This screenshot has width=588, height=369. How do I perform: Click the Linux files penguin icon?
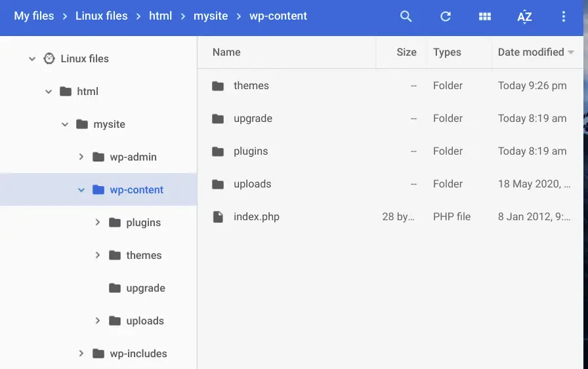[x=49, y=58]
